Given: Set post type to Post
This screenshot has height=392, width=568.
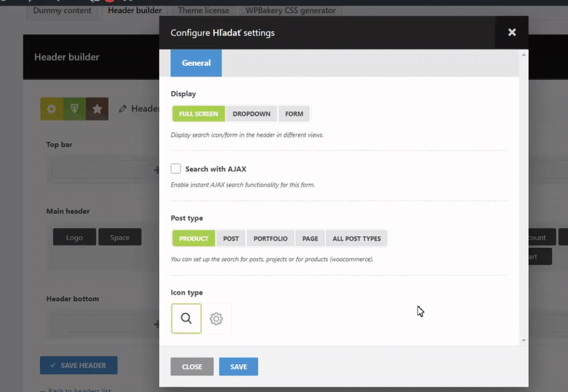Looking at the screenshot, I should (231, 239).
